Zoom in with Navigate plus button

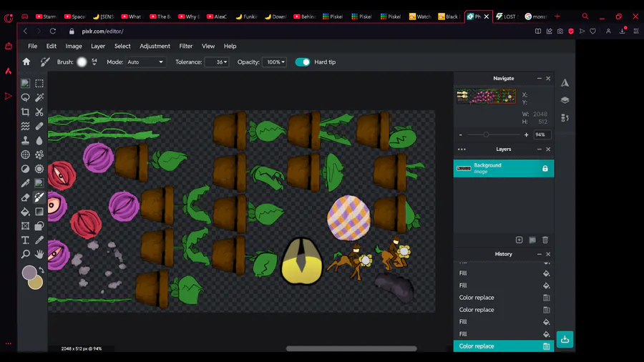526,134
